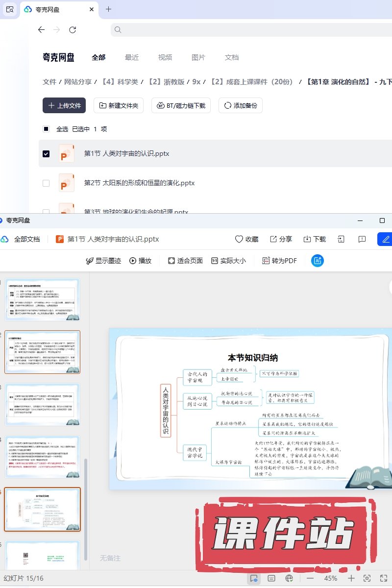Zoom in with the plus icon
Viewport: 392px width, 588px height.
pyautogui.click(x=351, y=578)
